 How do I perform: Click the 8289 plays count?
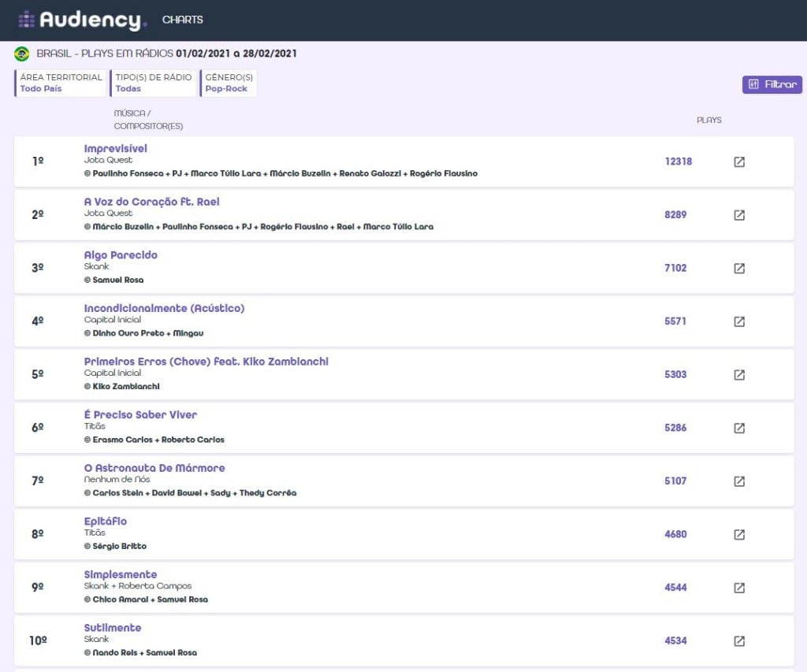click(x=675, y=214)
